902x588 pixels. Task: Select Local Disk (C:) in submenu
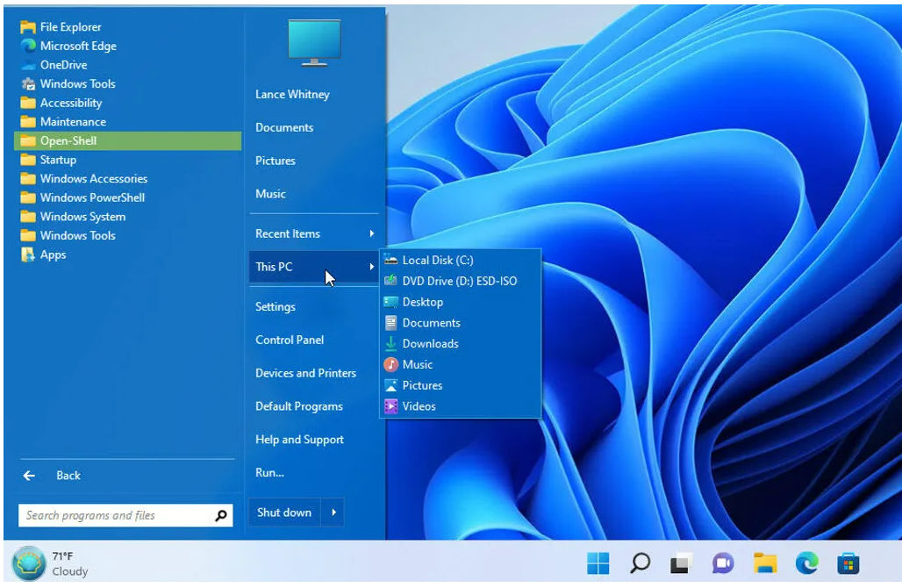point(437,260)
